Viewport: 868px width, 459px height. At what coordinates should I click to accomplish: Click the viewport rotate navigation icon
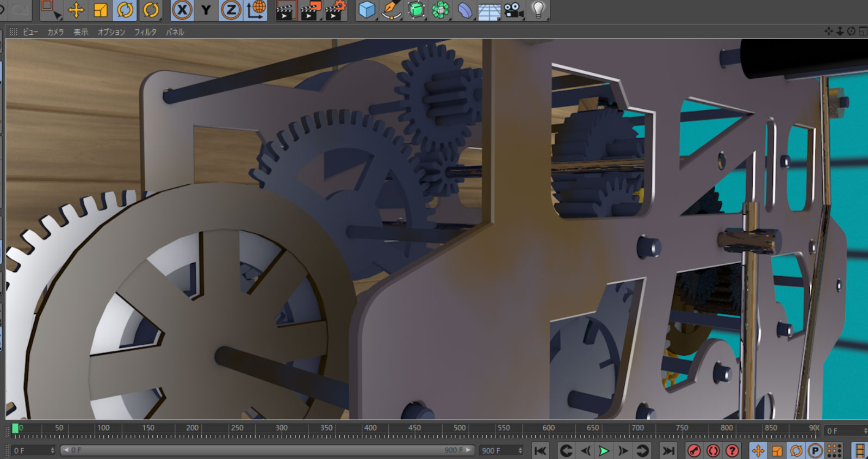click(x=851, y=32)
